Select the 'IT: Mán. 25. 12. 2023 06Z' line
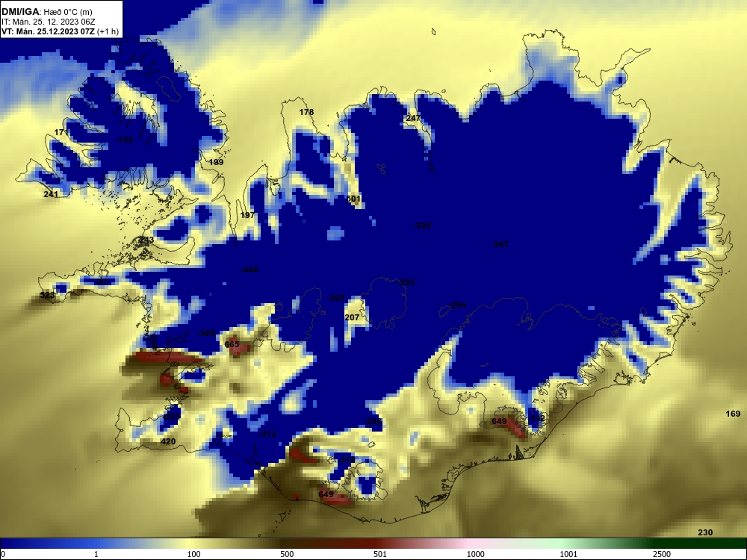The height and width of the screenshot is (560, 747). [x=48, y=22]
